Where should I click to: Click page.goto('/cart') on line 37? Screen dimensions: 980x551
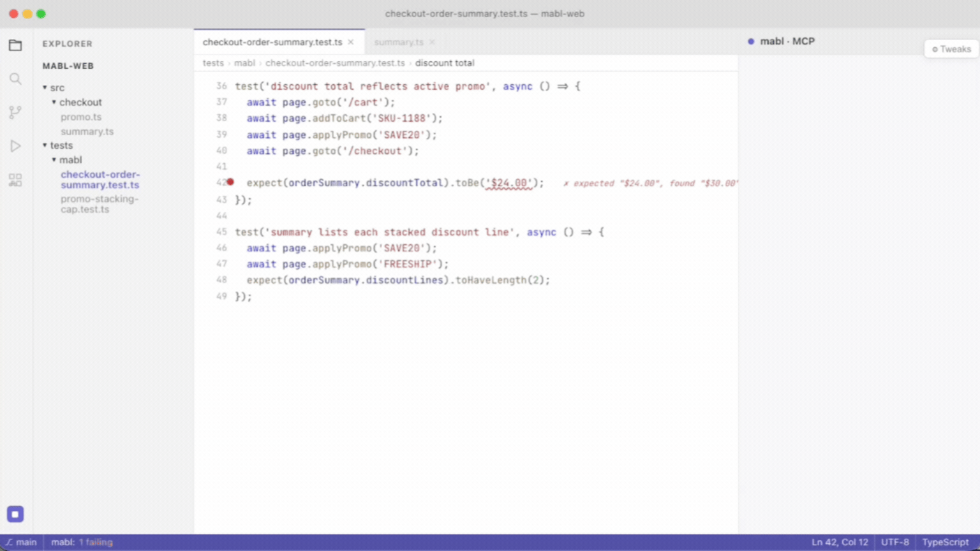point(336,102)
